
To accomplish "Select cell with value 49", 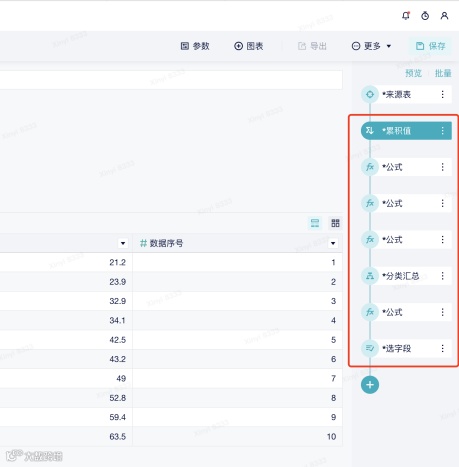I will tap(66, 379).
